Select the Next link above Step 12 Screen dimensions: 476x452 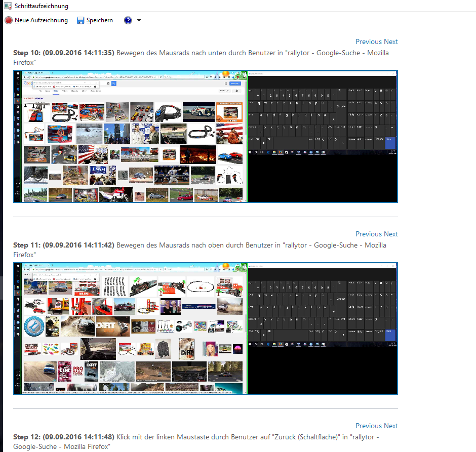coord(390,426)
